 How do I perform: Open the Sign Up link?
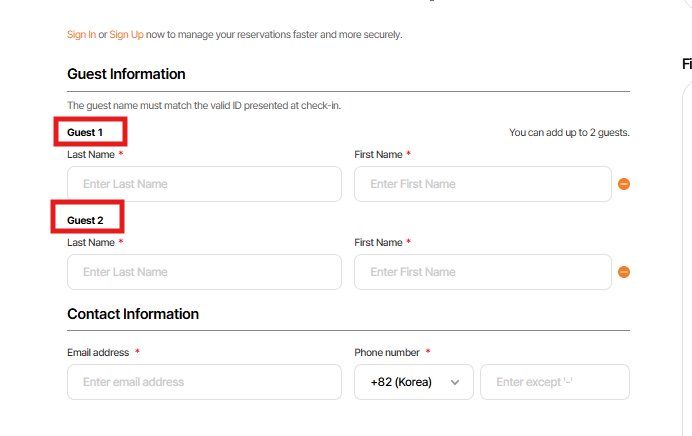pyautogui.click(x=126, y=34)
